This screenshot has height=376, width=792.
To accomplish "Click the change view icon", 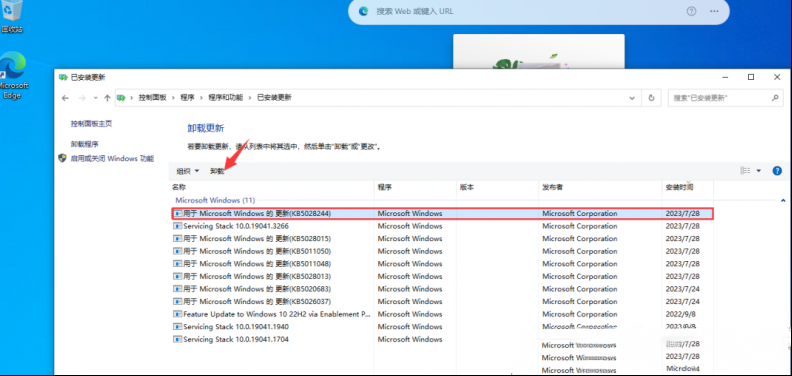I will (746, 171).
